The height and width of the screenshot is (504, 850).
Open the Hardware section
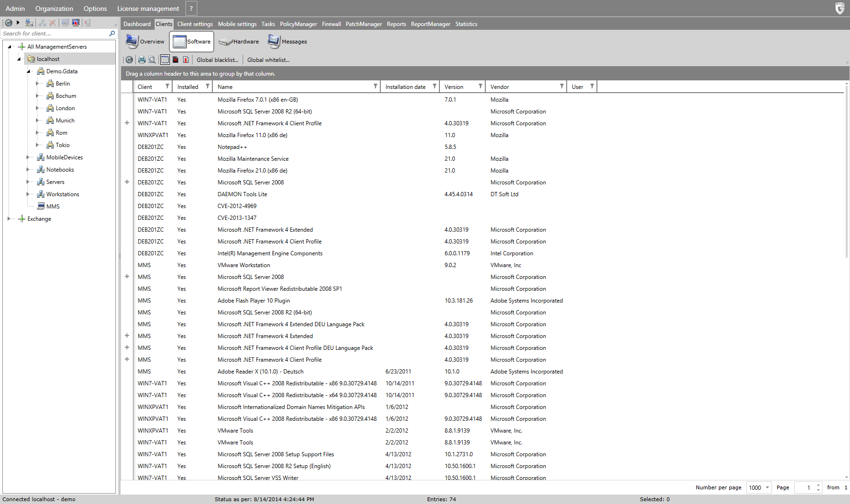239,42
